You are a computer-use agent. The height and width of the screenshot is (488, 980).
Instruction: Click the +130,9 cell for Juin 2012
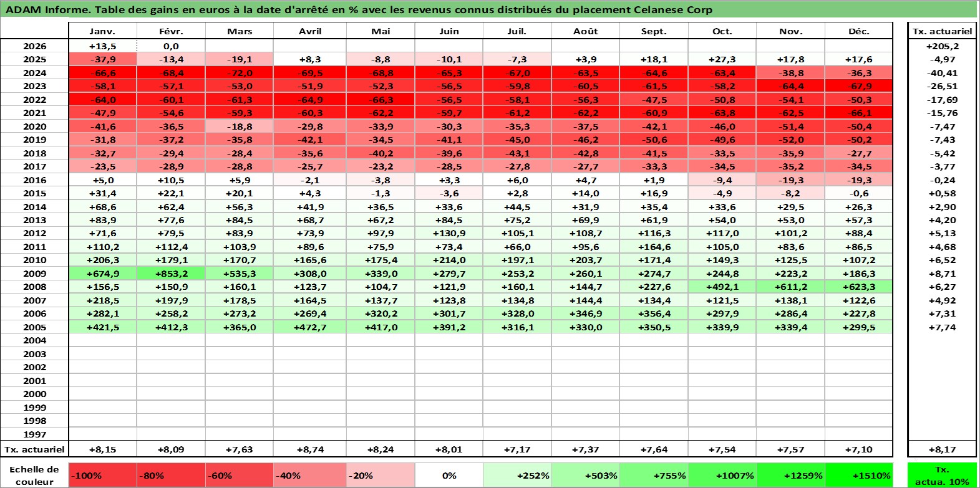449,233
